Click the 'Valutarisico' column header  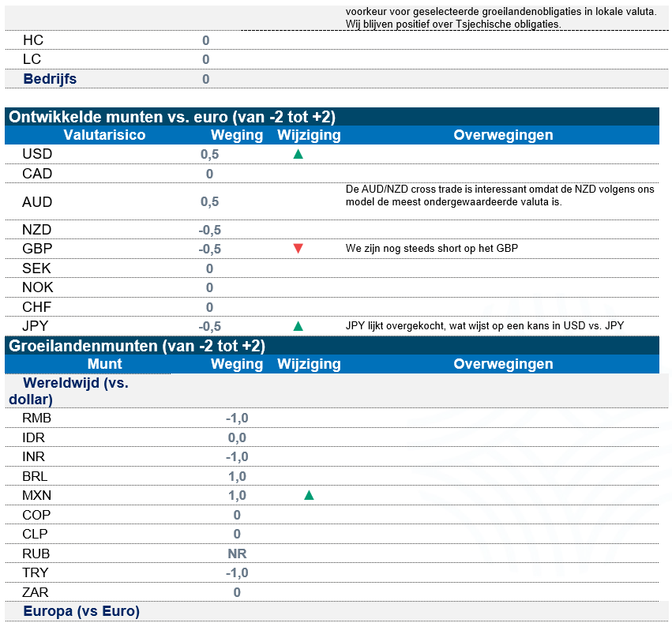click(104, 135)
